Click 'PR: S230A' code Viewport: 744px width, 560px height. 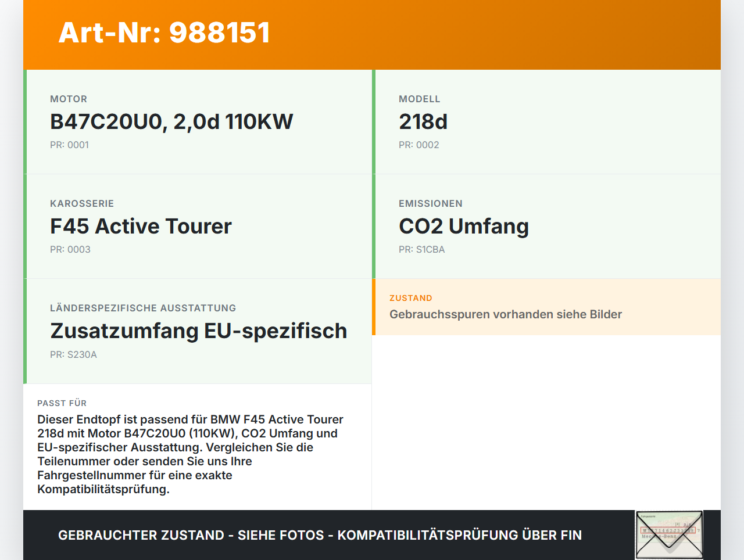click(x=73, y=355)
